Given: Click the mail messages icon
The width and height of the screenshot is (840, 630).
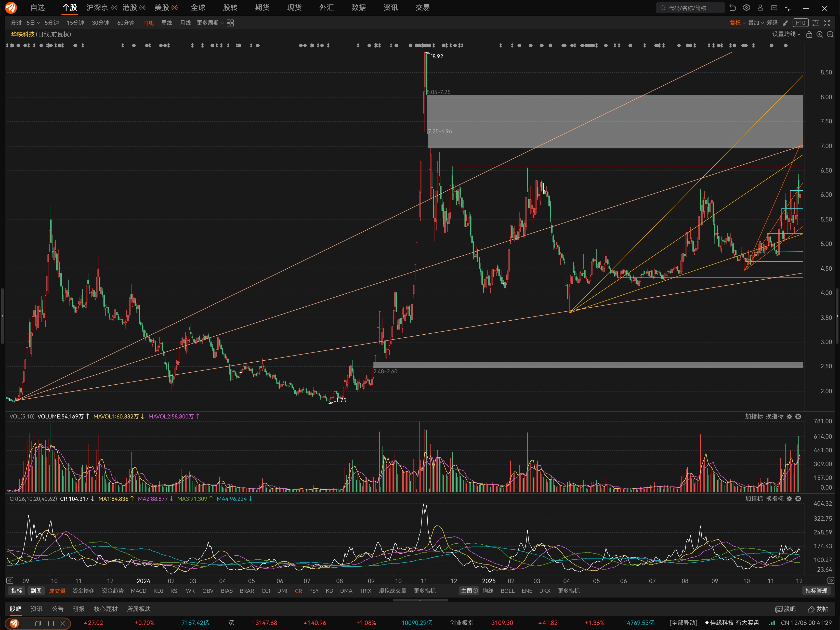Looking at the screenshot, I should 774,8.
